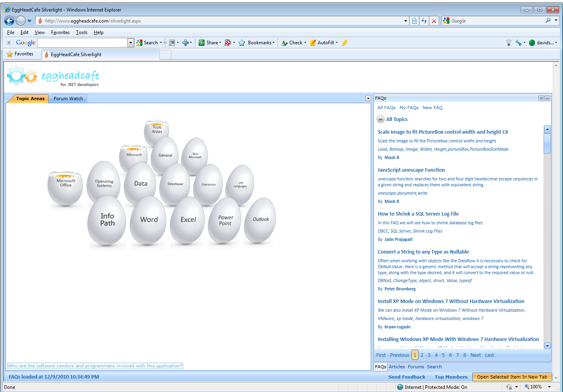Go to page 2 of FAQs

tap(422, 355)
